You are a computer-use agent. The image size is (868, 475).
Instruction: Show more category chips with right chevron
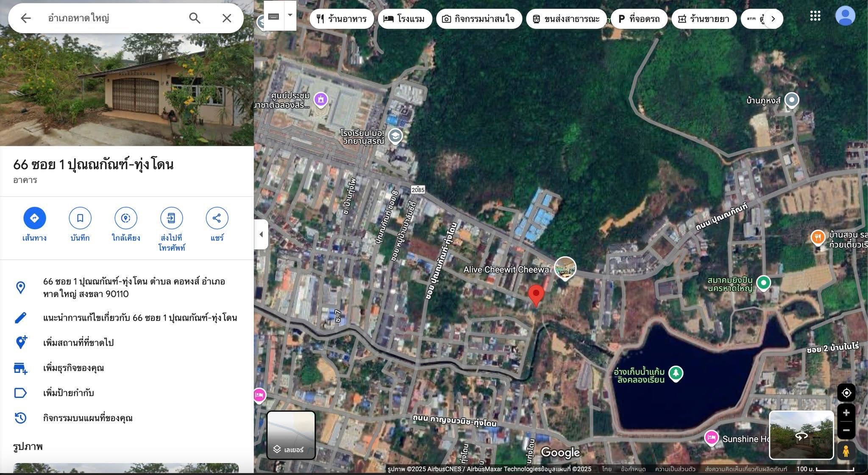coord(773,19)
